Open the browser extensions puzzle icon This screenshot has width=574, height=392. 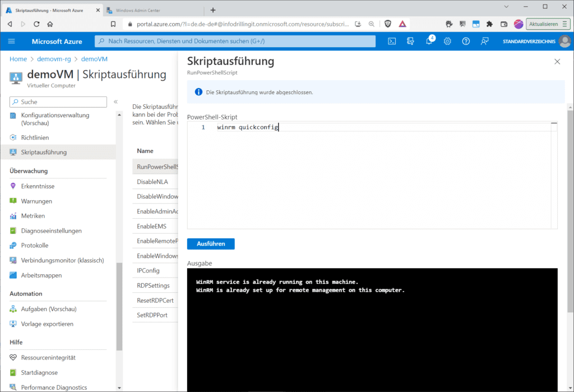[x=489, y=24]
